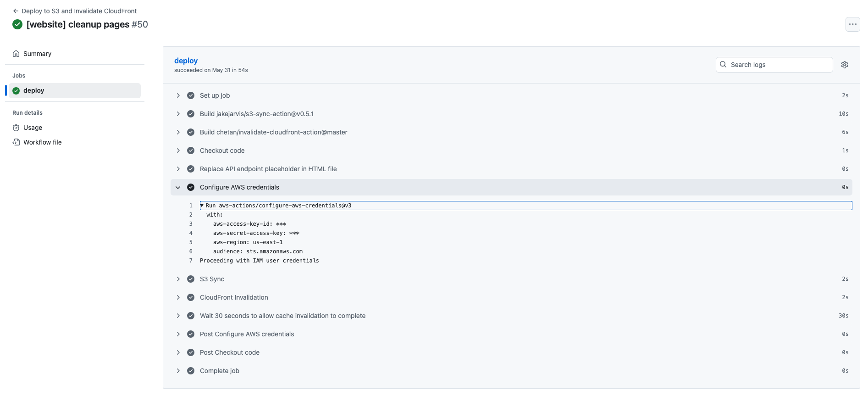Expand the Wait 30 seconds step
The width and height of the screenshot is (868, 396).
coord(511,316)
